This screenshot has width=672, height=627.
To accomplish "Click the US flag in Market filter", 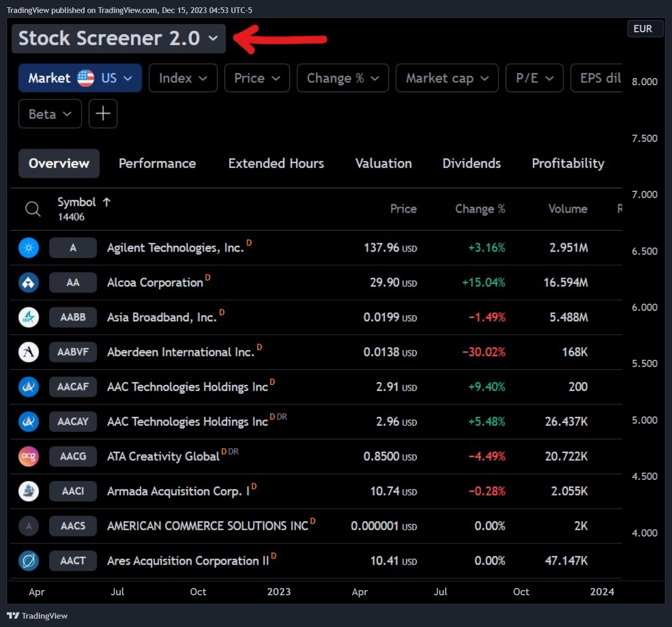I will [86, 78].
